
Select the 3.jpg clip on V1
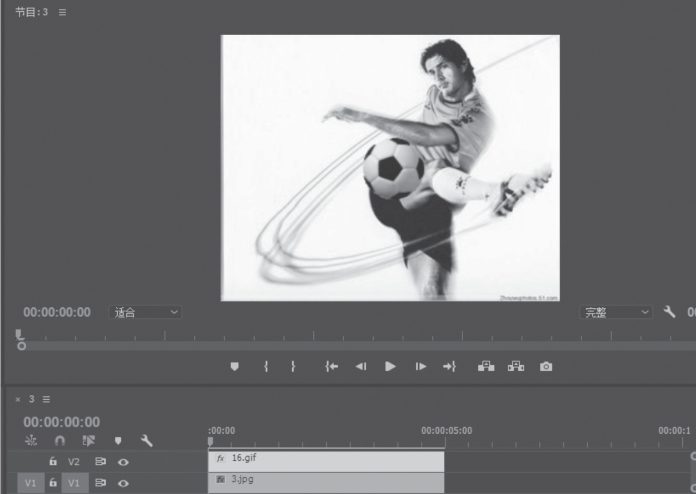click(326, 482)
